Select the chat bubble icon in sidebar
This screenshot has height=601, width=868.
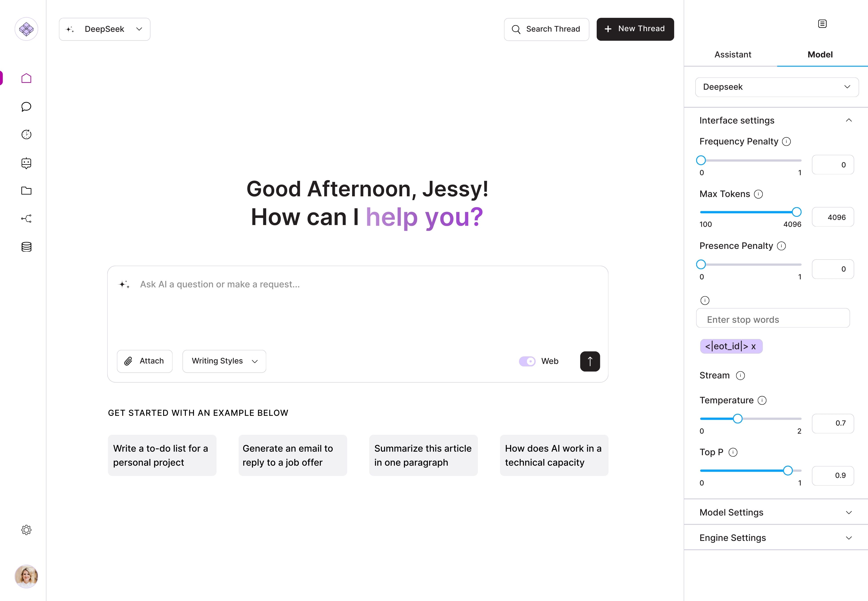point(26,107)
